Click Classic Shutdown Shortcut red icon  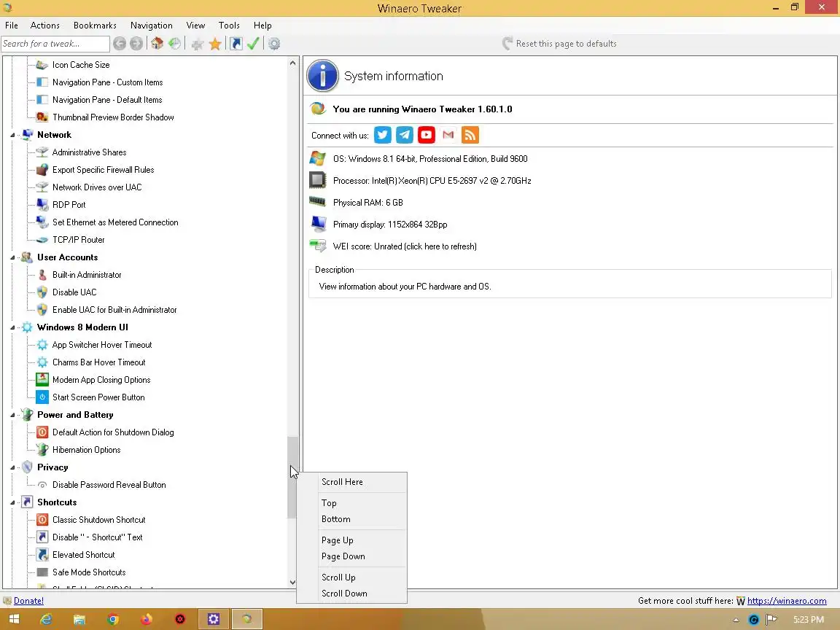[42, 520]
